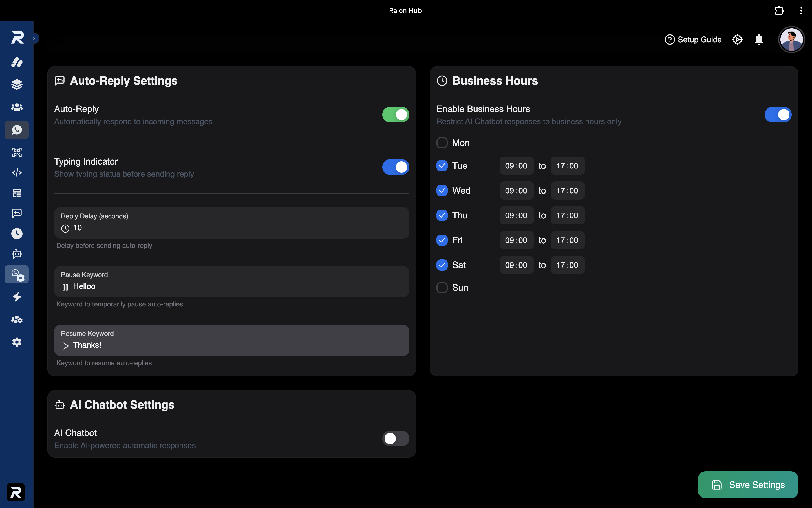This screenshot has width=812, height=508.
Task: Open notifications bell icon
Action: [x=759, y=40]
